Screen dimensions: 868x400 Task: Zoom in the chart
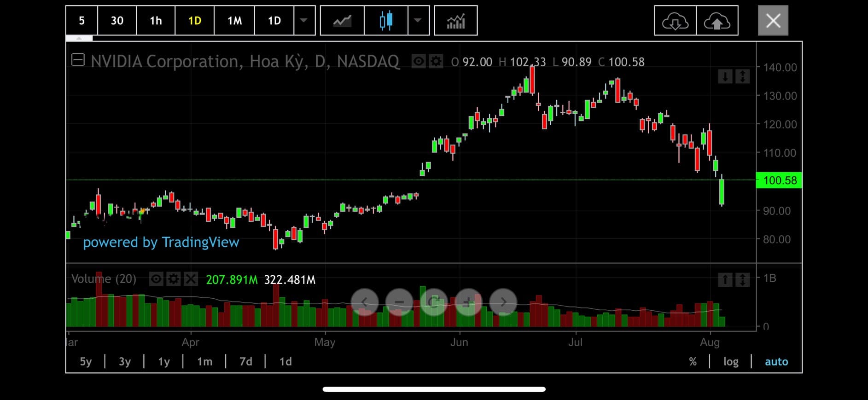coord(468,302)
